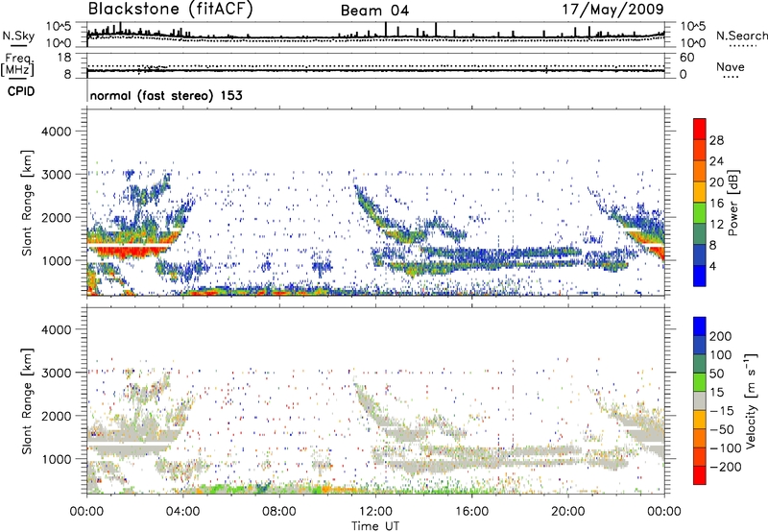Click the -15 tick on Velocity colorbar

722,410
